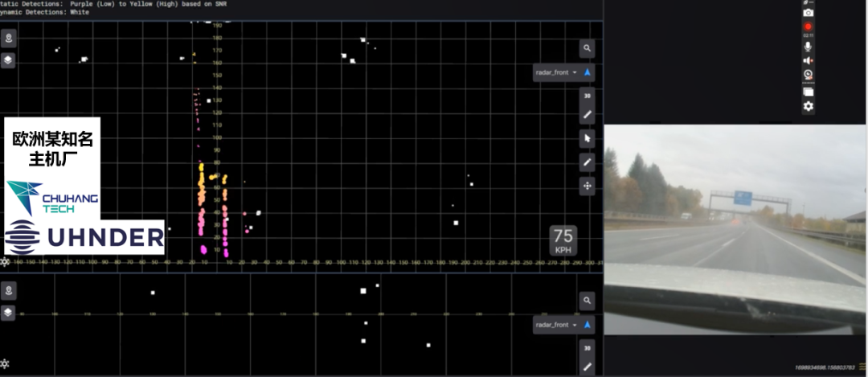Viewport: 868px width, 377px height.
Task: Click the search magnifier in the top radar panel
Action: 588,49
